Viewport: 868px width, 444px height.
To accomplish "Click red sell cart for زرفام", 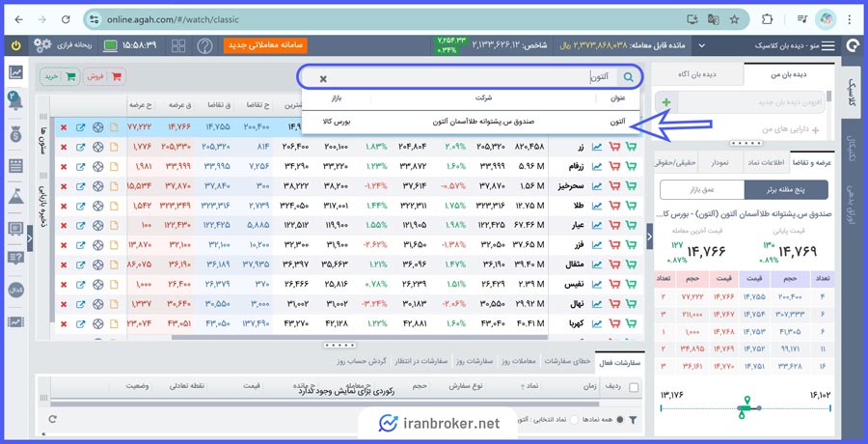I will coord(614,166).
